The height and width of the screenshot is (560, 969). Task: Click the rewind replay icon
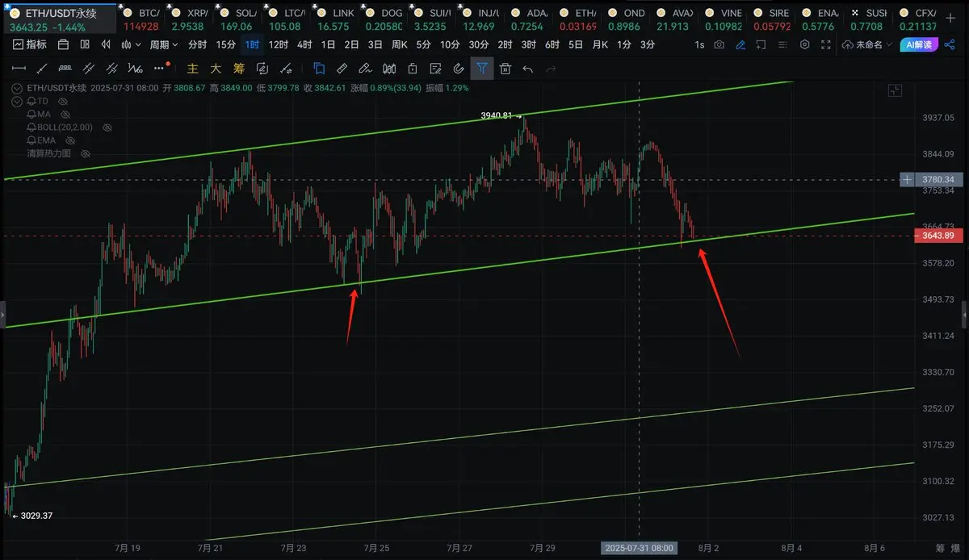(x=104, y=44)
